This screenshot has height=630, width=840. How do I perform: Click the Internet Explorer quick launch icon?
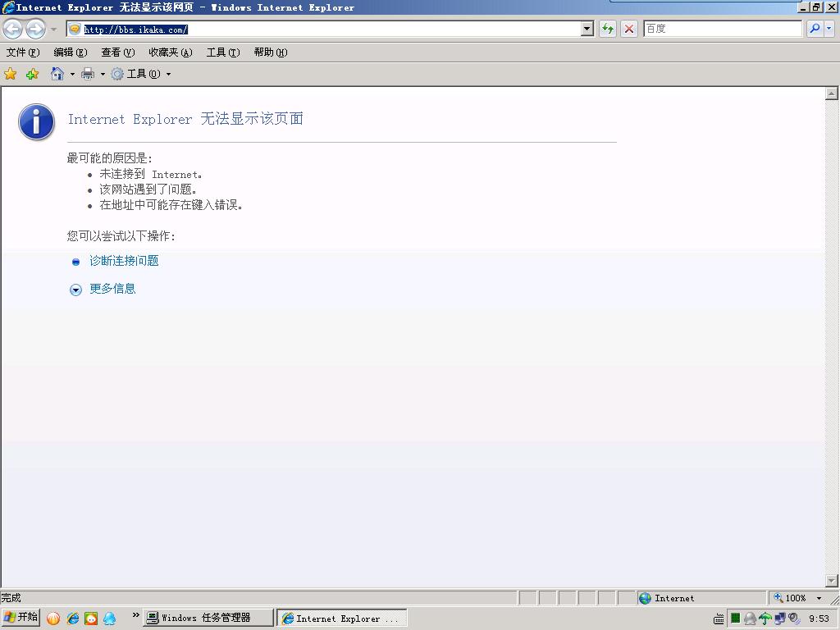coord(72,619)
